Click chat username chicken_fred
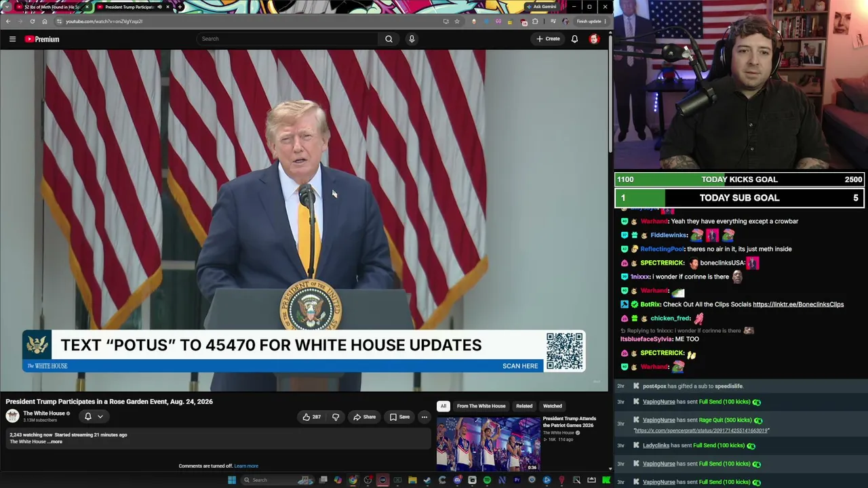This screenshot has height=488, width=868. 670,319
